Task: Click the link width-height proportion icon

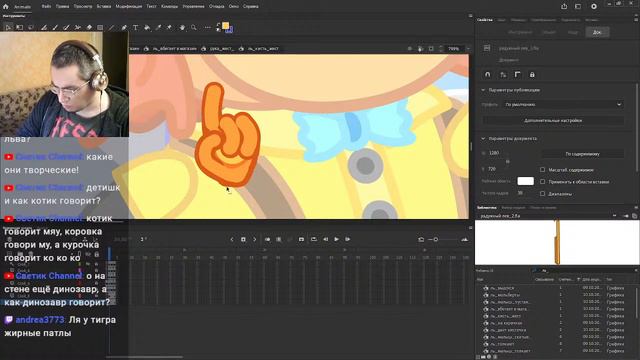Action: pyautogui.click(x=508, y=162)
